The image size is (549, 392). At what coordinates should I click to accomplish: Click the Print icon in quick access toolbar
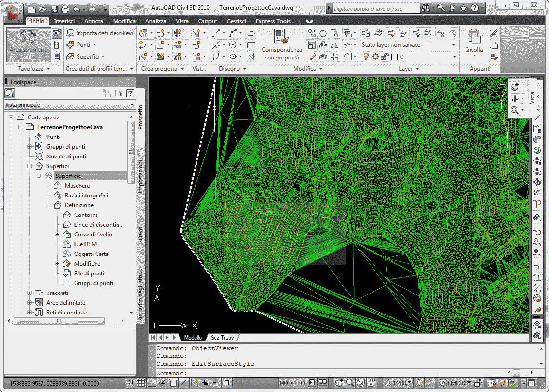pos(65,9)
